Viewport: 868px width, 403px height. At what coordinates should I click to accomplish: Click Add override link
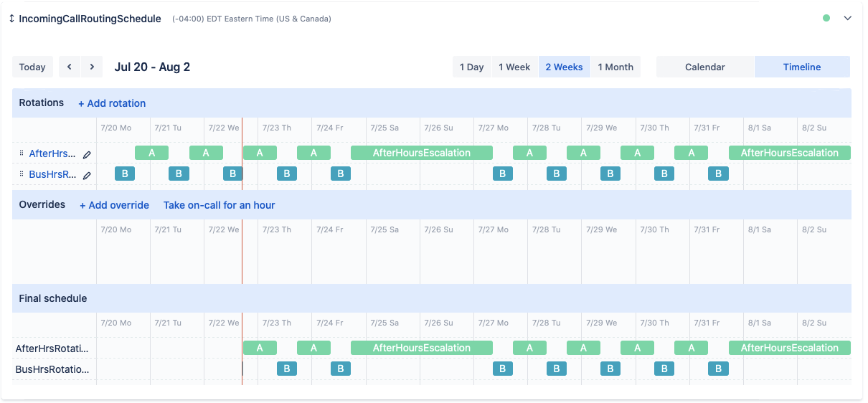(x=114, y=205)
